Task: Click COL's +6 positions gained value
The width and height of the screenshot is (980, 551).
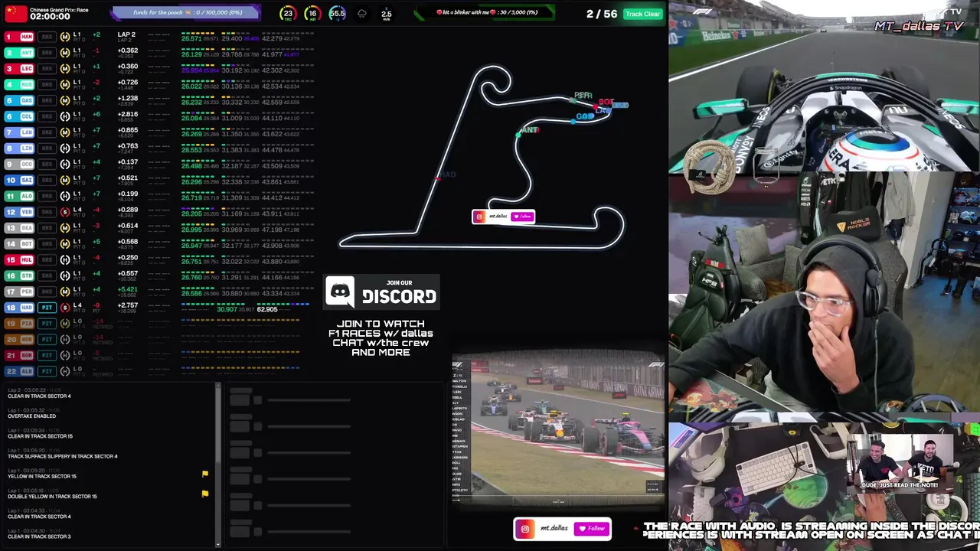Action: [96, 115]
